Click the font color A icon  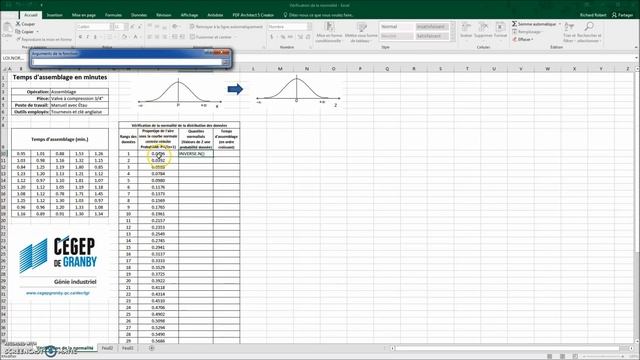point(136,37)
